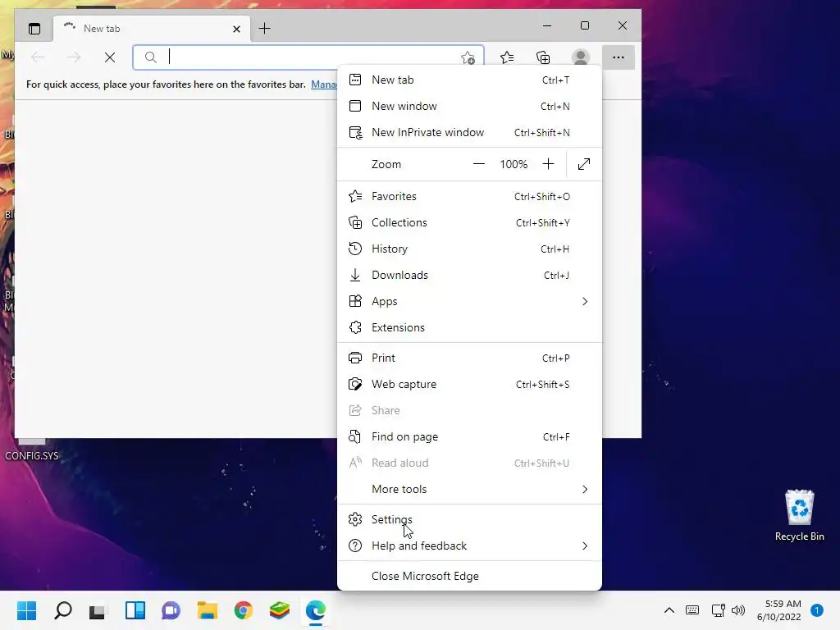The image size is (840, 630).
Task: Close the New tab tab
Action: tap(236, 29)
